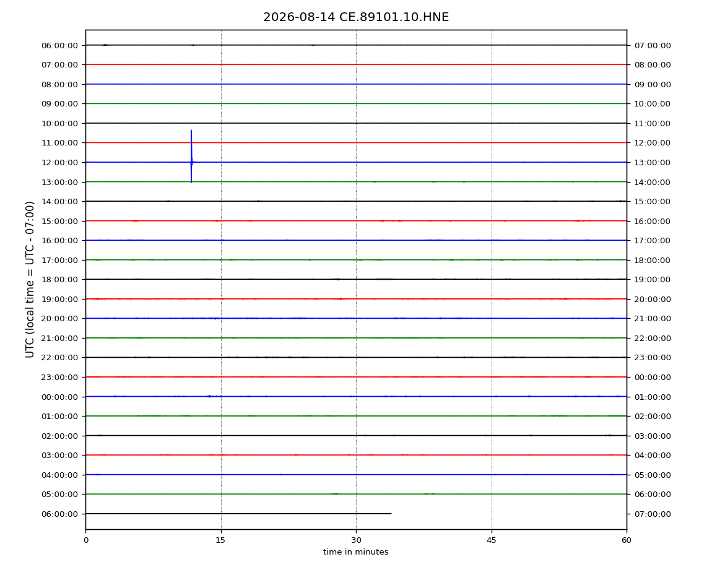The image size is (712, 588).
Task: Click the plot title 2026-08-14 CE.89101.10.HNE
Action: point(356,17)
